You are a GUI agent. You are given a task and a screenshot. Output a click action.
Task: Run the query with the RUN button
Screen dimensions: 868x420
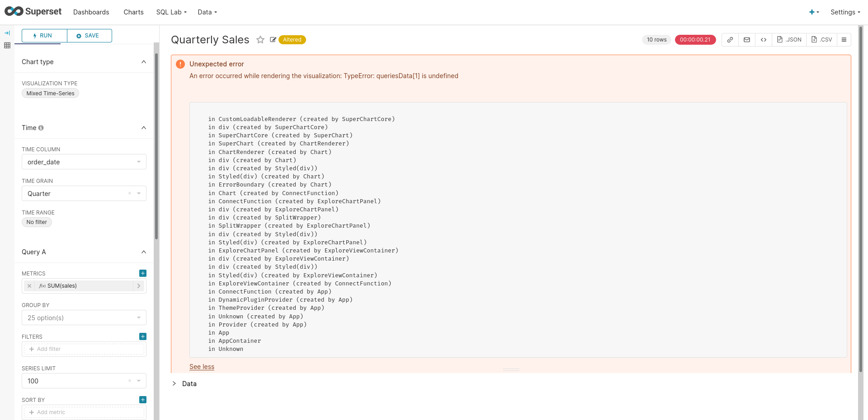pyautogui.click(x=43, y=35)
